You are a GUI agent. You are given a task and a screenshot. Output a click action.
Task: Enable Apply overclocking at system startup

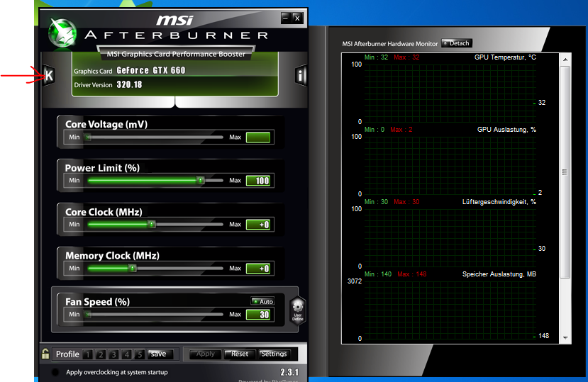(55, 372)
